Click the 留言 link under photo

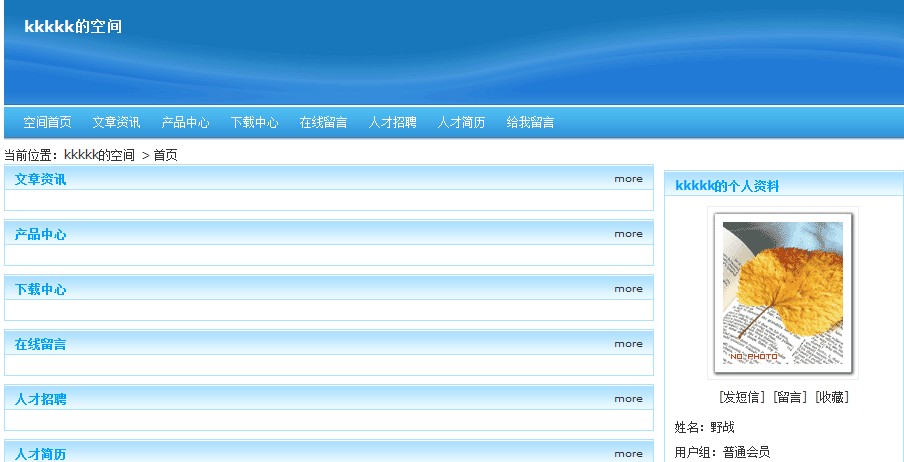pos(790,397)
